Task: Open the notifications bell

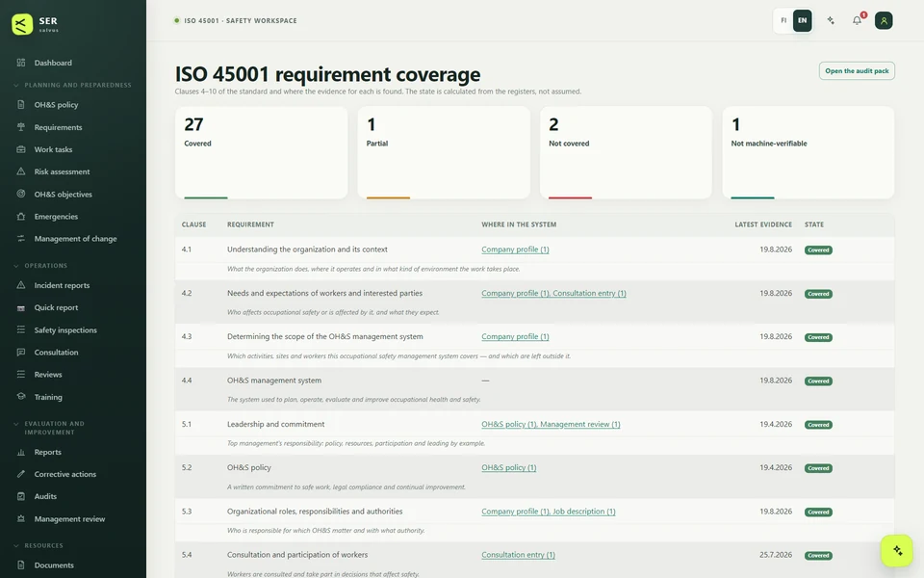Action: (858, 20)
